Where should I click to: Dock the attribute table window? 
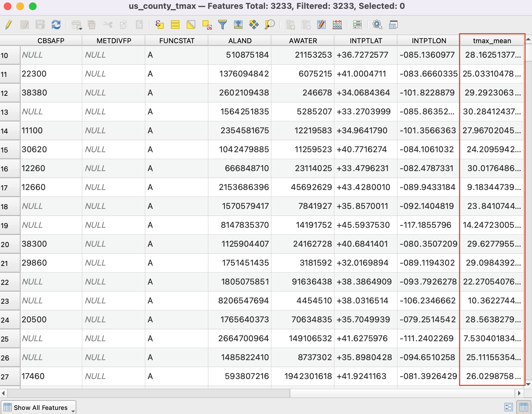pyautogui.click(x=393, y=25)
